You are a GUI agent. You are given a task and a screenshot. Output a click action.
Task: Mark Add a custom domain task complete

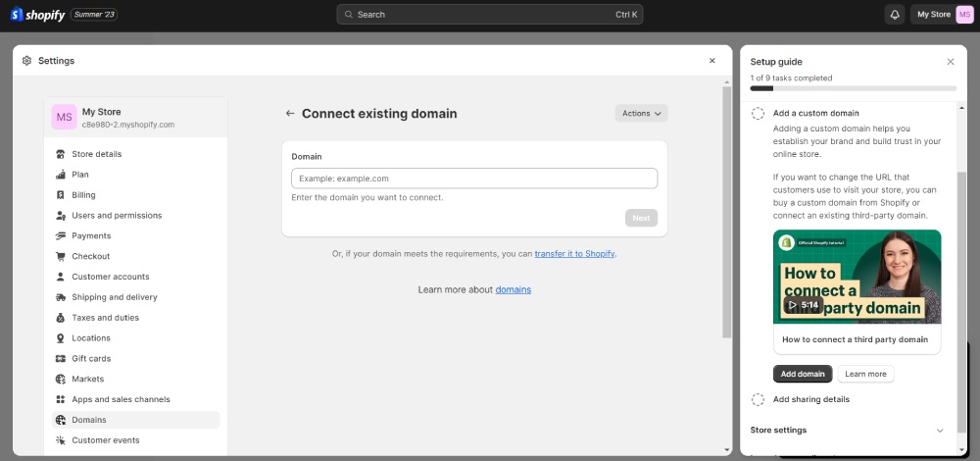click(x=758, y=113)
